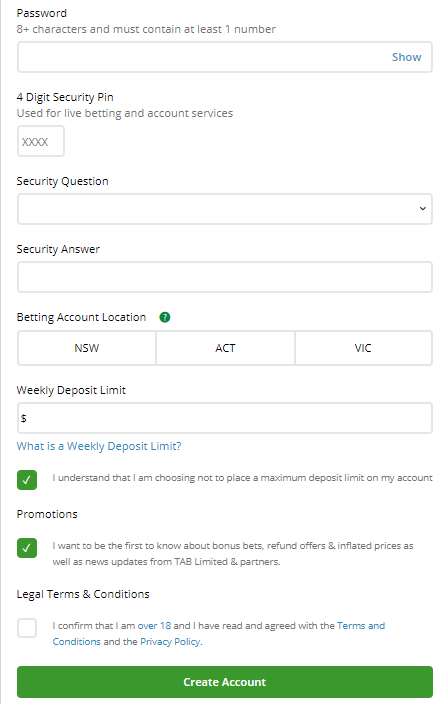Viewport: 448px width, 704px height.
Task: Select the Security Question combo box
Action: [x=225, y=209]
